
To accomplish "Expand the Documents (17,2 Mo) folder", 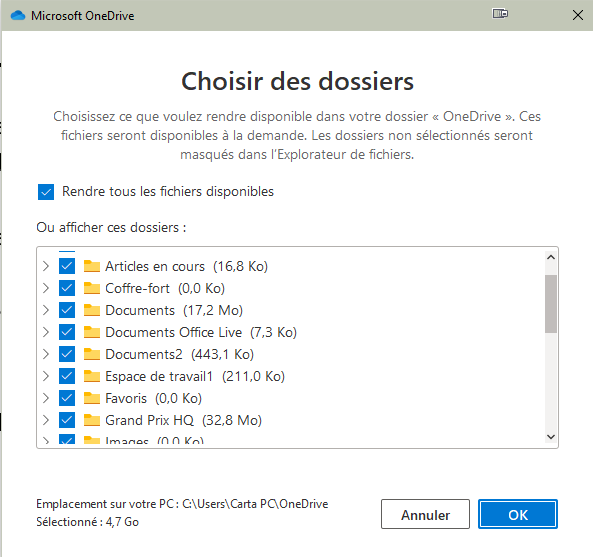I will click(x=46, y=310).
